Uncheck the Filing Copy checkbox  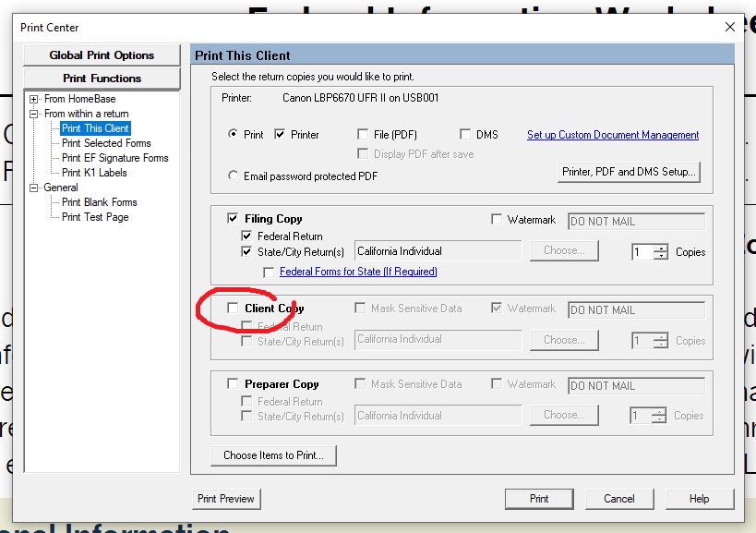pyautogui.click(x=233, y=219)
